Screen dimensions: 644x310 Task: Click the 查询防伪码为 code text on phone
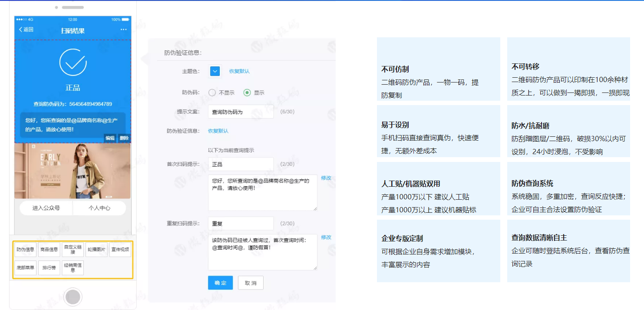click(73, 104)
